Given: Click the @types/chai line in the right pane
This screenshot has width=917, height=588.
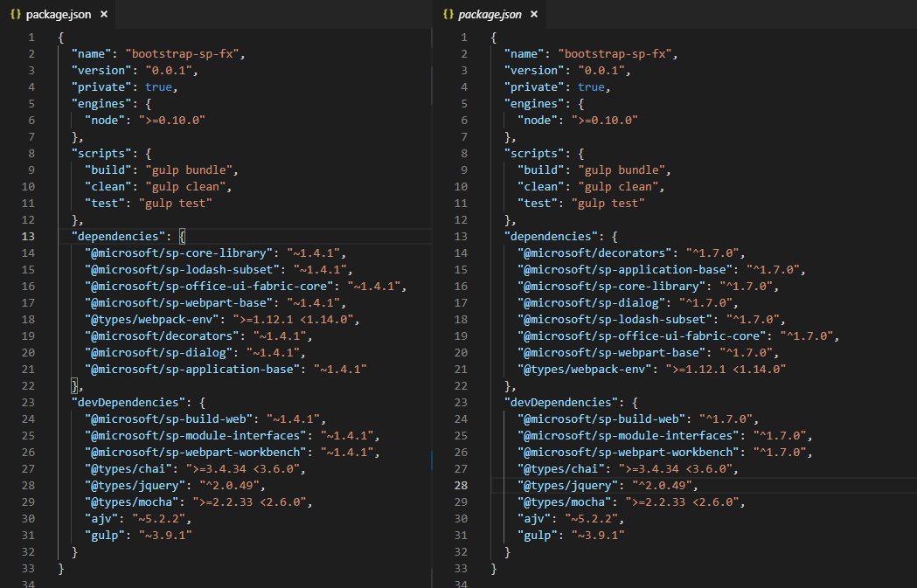Looking at the screenshot, I should [x=628, y=469].
